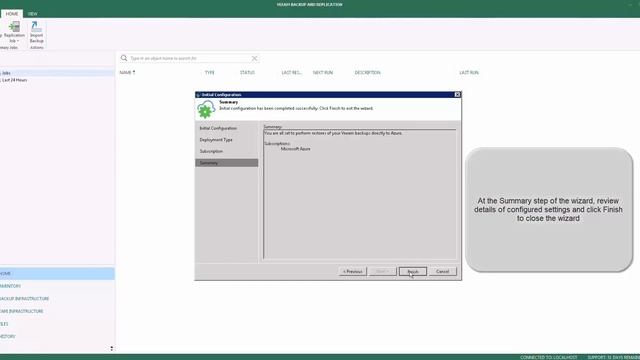Open the HOME view in navigation pane
The height and width of the screenshot is (360, 640).
(x=57, y=273)
